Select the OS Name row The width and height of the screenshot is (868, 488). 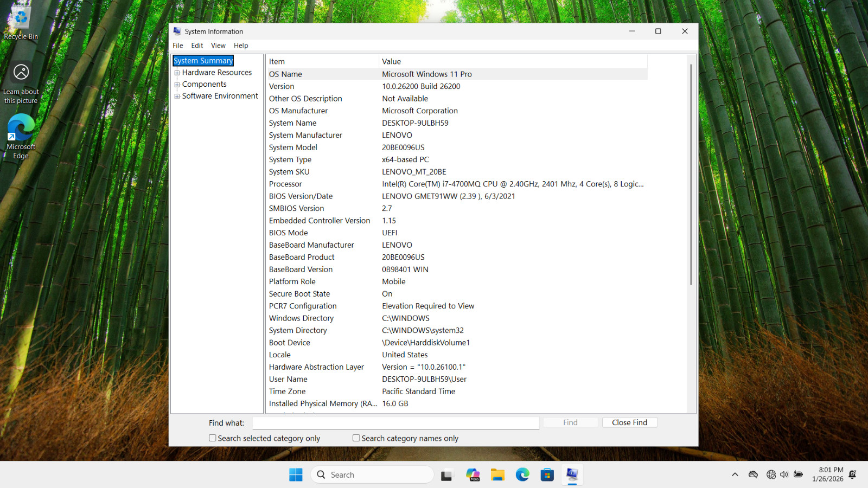coord(457,74)
